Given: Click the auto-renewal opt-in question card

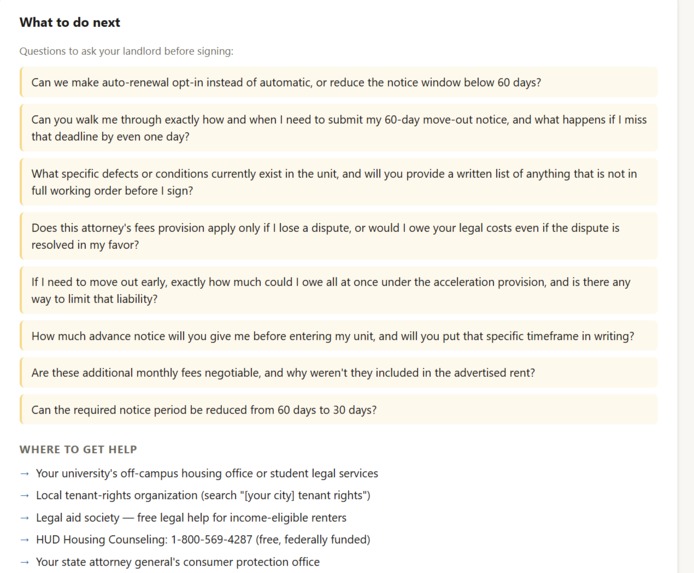Looking at the screenshot, I should 339,82.
